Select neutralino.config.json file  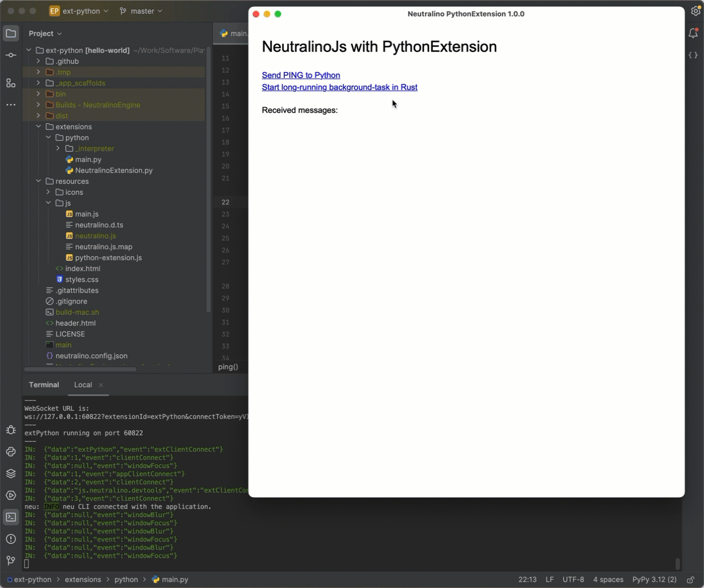(86, 356)
